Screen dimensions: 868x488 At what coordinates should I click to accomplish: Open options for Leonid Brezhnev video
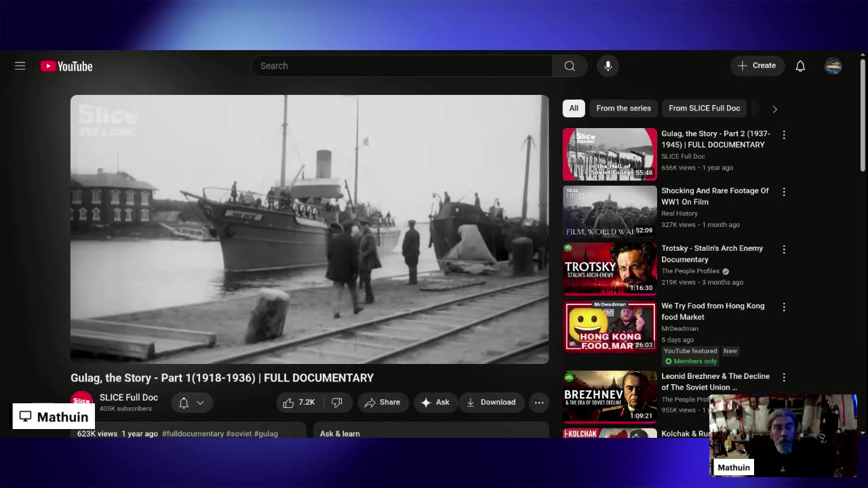[x=784, y=377]
